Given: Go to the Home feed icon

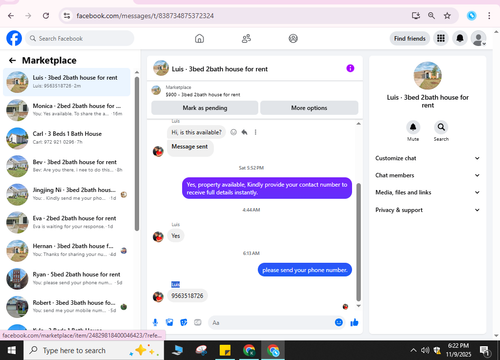Looking at the screenshot, I should (199, 39).
